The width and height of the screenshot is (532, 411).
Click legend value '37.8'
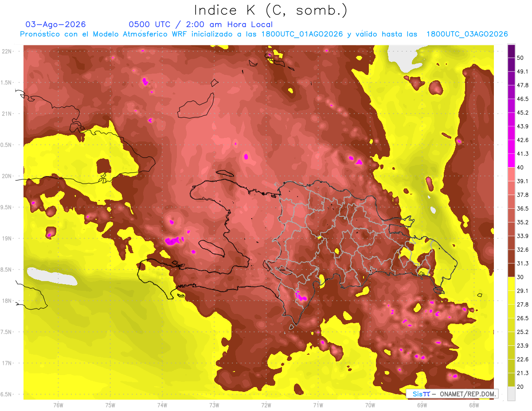523,195
